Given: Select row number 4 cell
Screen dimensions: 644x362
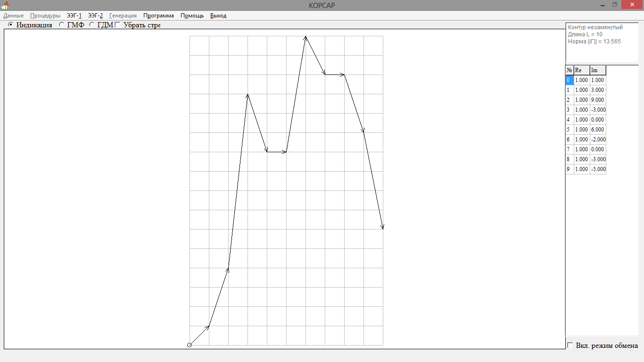Looking at the screenshot, I should (x=570, y=120).
